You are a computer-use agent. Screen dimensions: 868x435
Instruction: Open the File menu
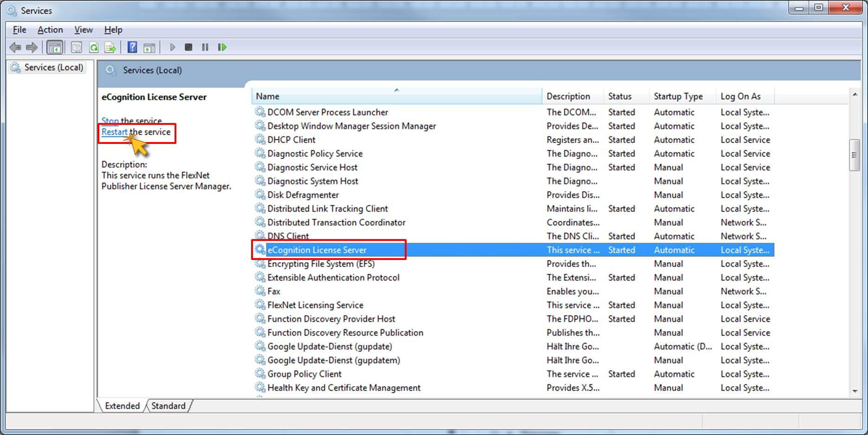19,30
